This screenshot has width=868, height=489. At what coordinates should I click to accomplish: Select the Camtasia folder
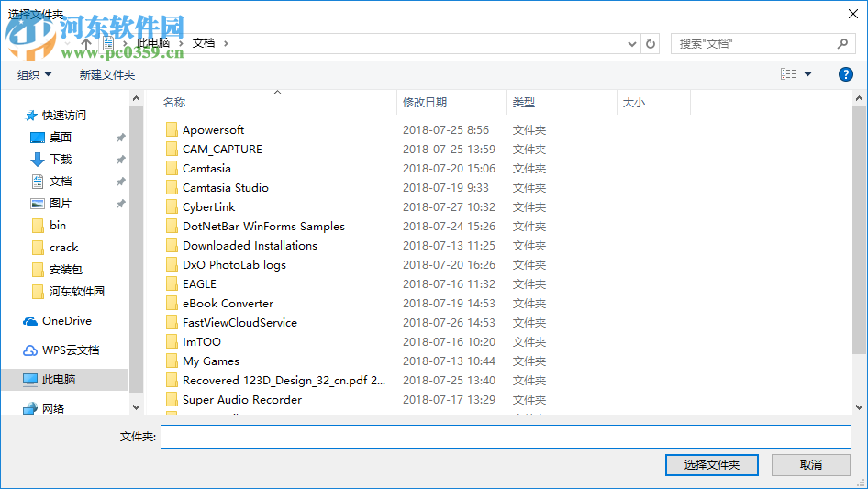click(206, 169)
